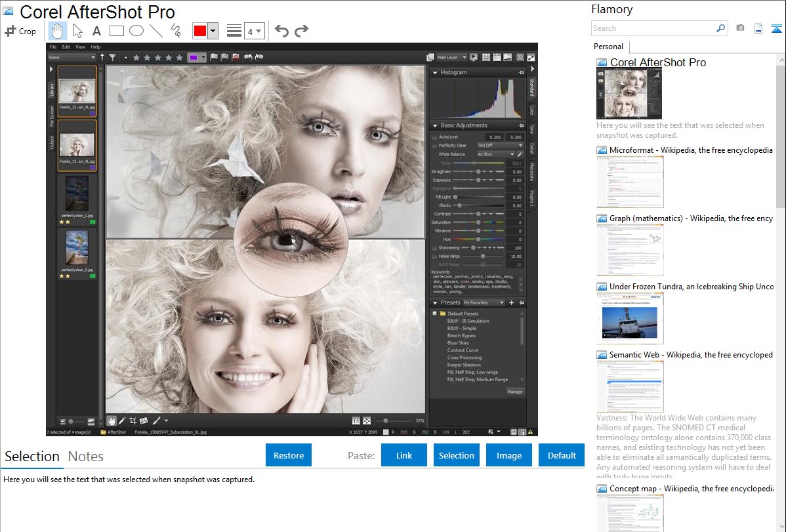Click the red color swatch
The image size is (786, 532).
coord(199,31)
